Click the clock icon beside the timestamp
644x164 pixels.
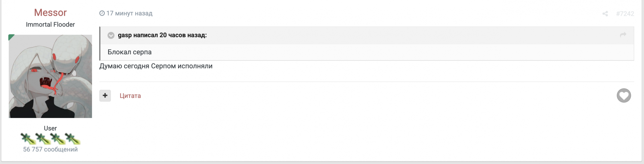point(102,13)
